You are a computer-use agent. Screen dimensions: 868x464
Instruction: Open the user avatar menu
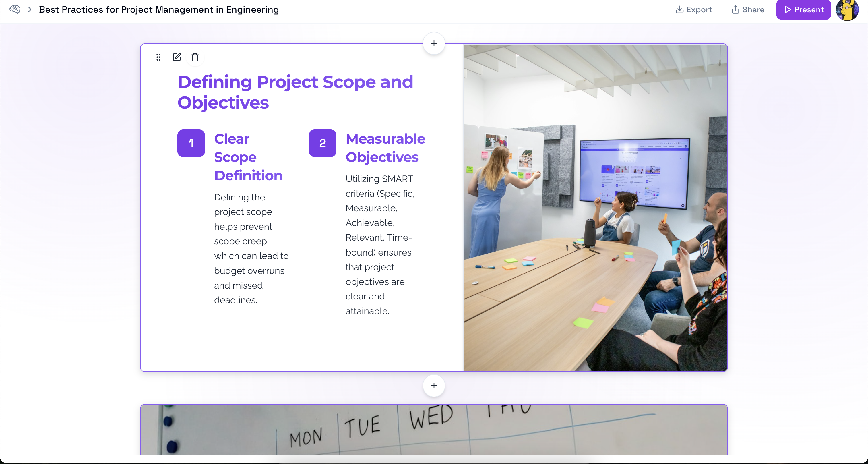(x=847, y=10)
